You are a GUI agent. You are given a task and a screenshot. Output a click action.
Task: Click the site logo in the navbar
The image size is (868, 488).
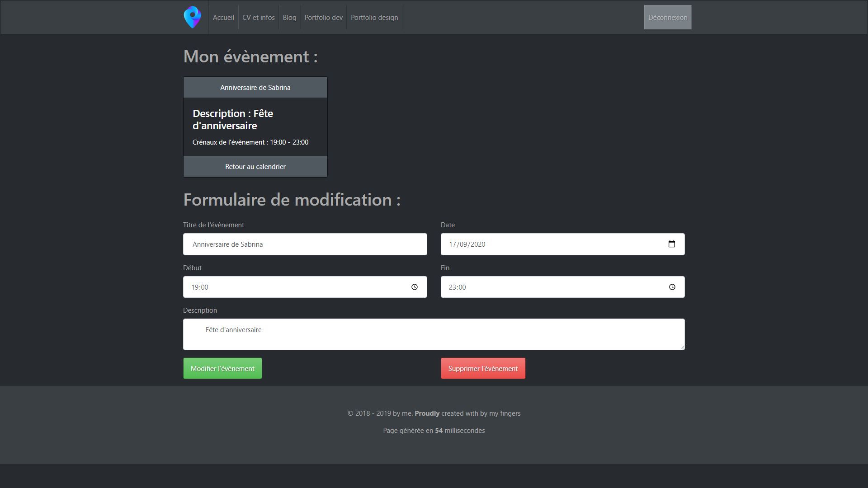(x=193, y=17)
